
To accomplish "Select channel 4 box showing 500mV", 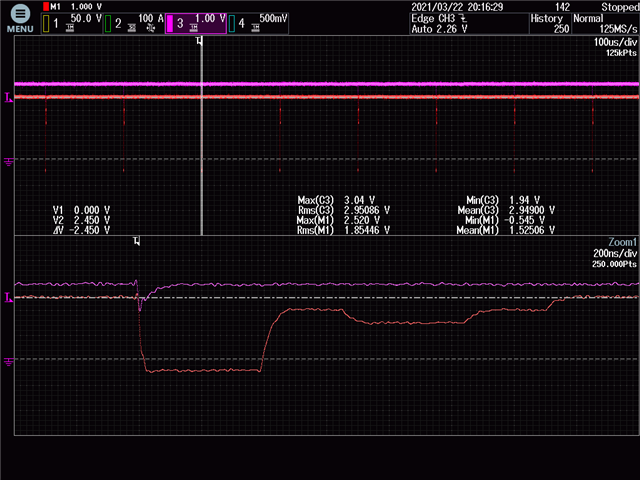I will [258, 23].
